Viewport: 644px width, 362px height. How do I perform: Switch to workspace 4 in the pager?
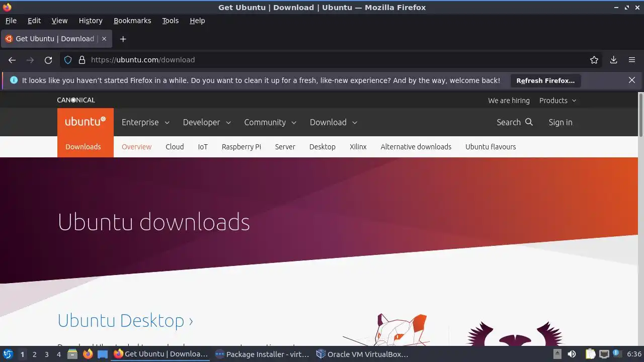[59, 354]
